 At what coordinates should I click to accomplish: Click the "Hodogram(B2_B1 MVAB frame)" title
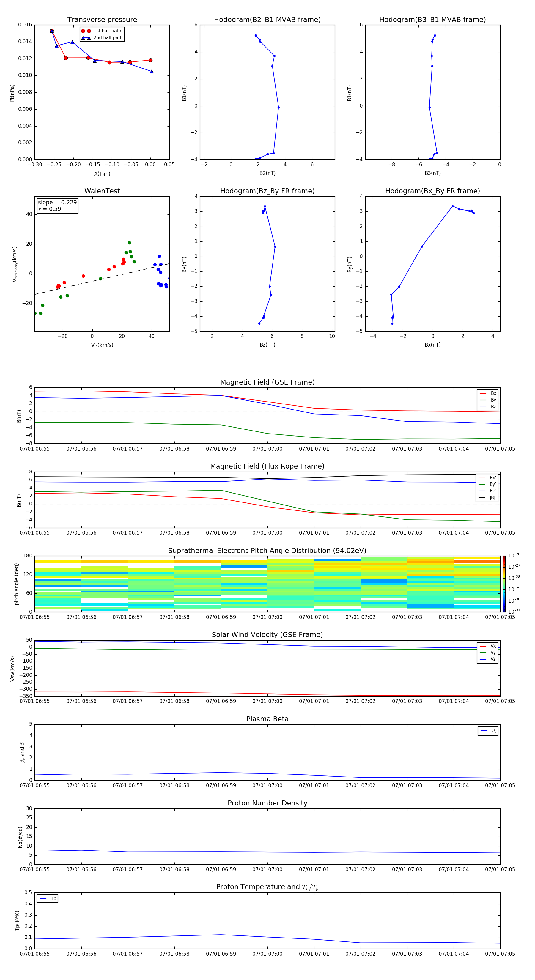pyautogui.click(x=267, y=20)
